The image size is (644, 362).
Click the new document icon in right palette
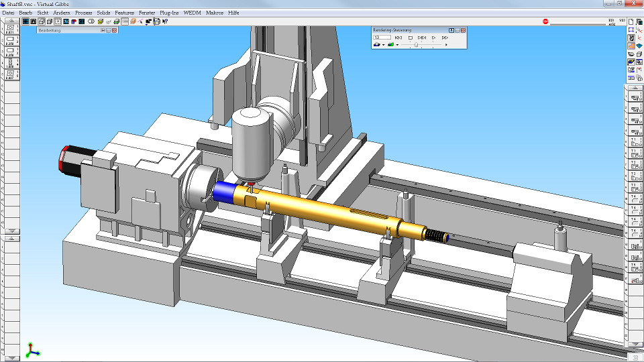point(631,21)
